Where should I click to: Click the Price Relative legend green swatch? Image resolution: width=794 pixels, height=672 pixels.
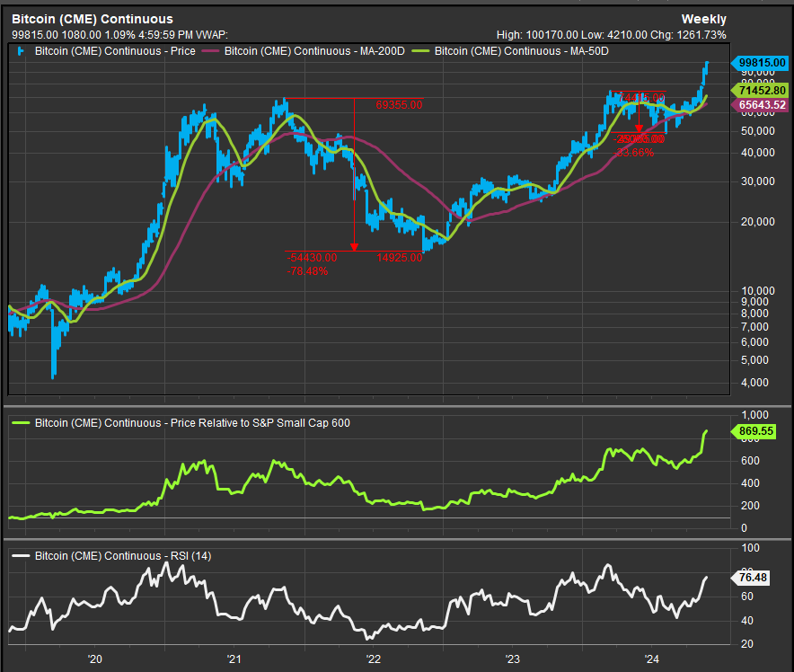coord(21,423)
